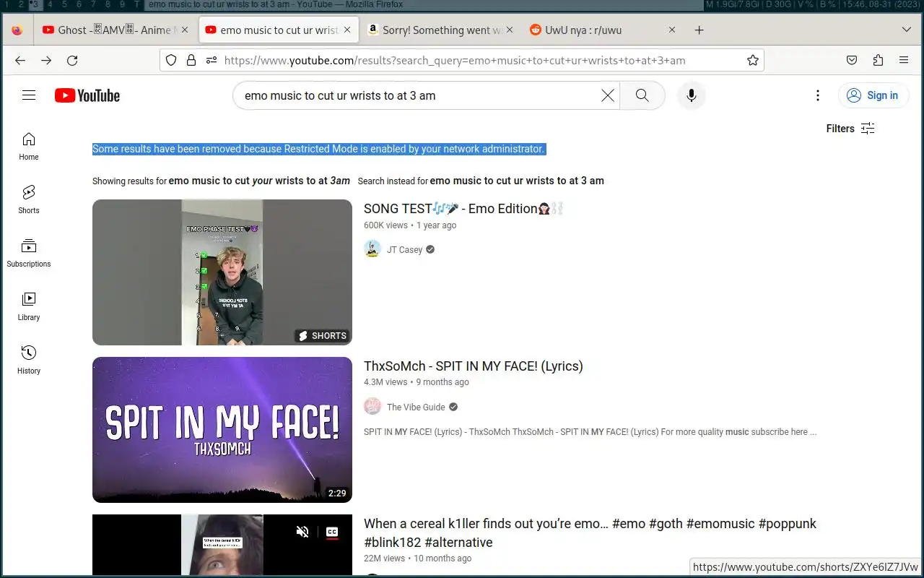Click the YouTube logo
Screen dimensions: 924x578
[x=87, y=95]
